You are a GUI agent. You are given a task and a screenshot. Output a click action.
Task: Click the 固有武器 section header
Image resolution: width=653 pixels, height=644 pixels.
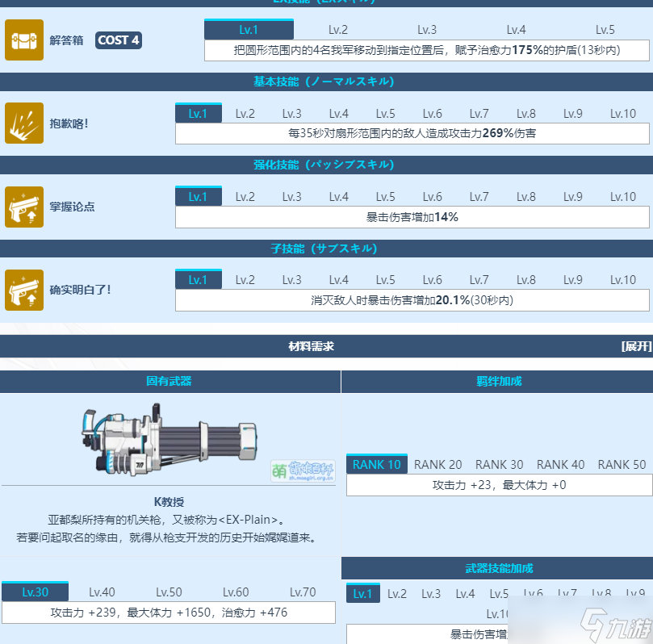click(x=169, y=381)
